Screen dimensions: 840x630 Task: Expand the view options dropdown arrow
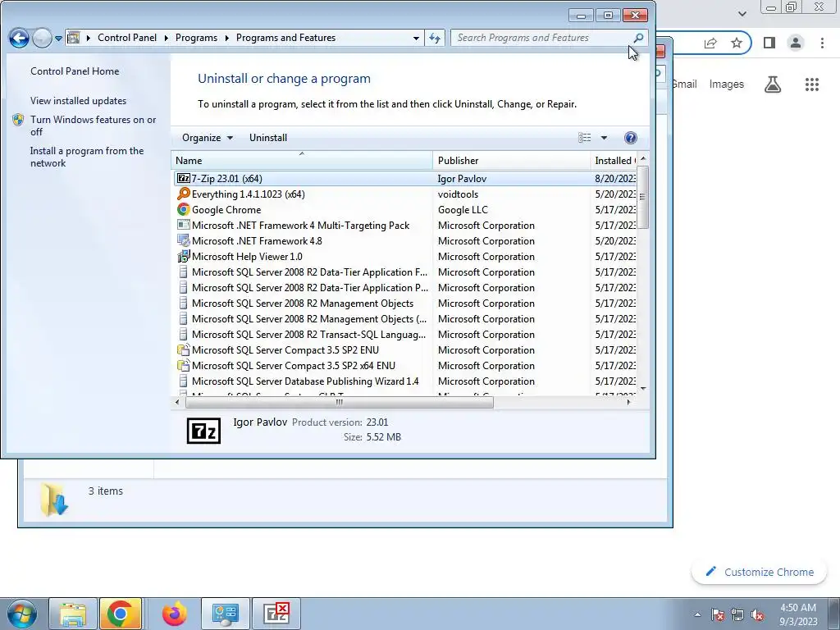(x=604, y=138)
